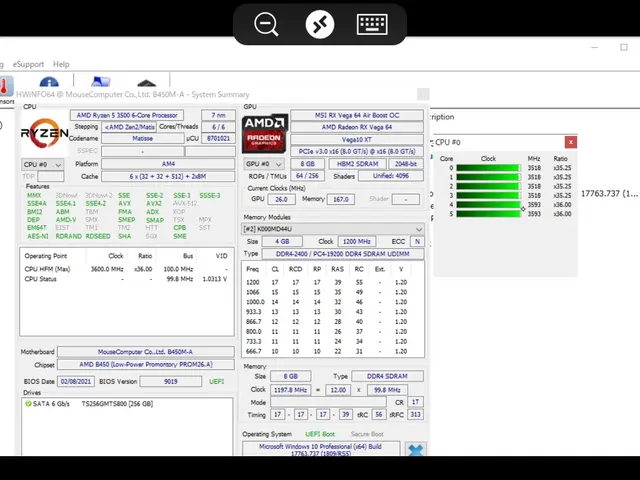Open the memory module K000MD44U dropdown
The width and height of the screenshot is (640, 480).
click(x=333, y=229)
